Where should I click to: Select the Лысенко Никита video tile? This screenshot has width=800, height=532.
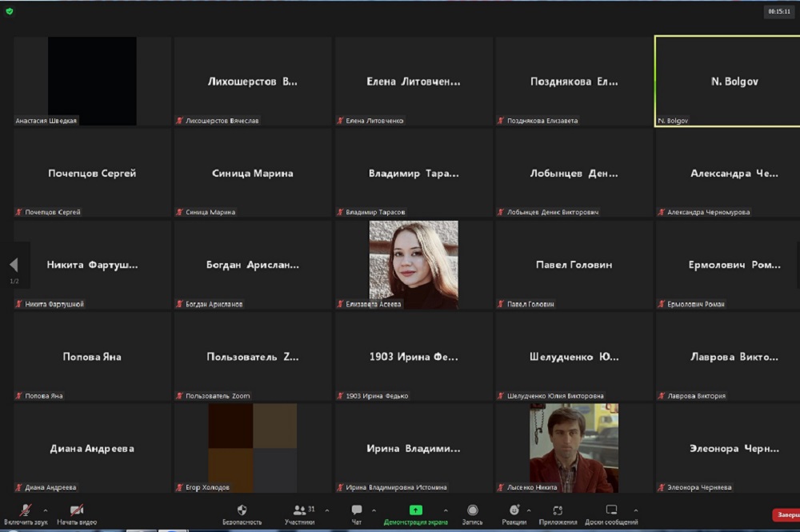574,447
